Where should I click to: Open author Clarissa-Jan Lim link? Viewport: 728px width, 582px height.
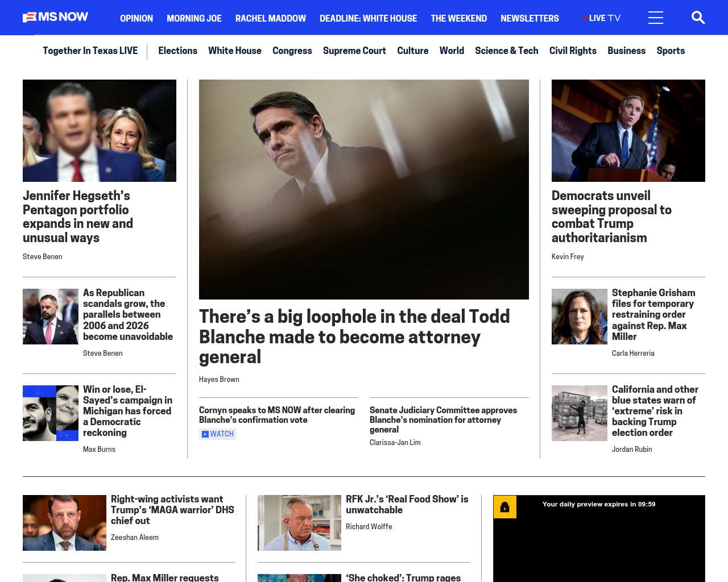(395, 443)
